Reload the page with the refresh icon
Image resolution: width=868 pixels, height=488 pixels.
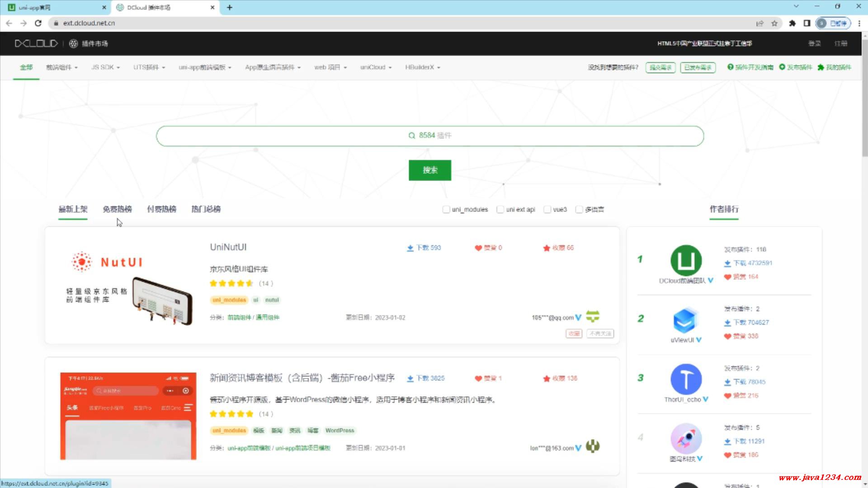tap(38, 23)
